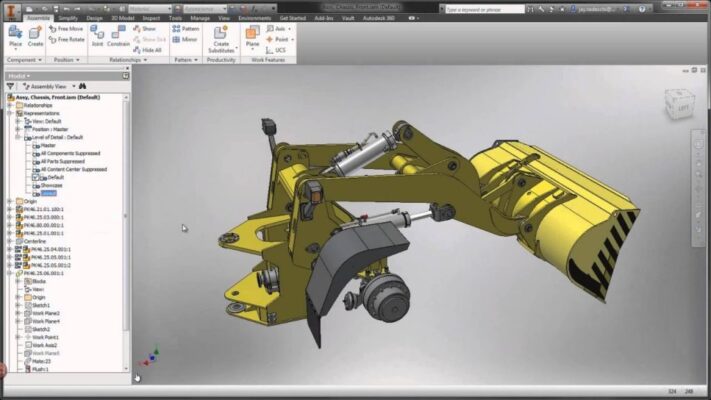Open the Autodesk 360 ribbon tab
The width and height of the screenshot is (711, 400).
[x=378, y=18]
